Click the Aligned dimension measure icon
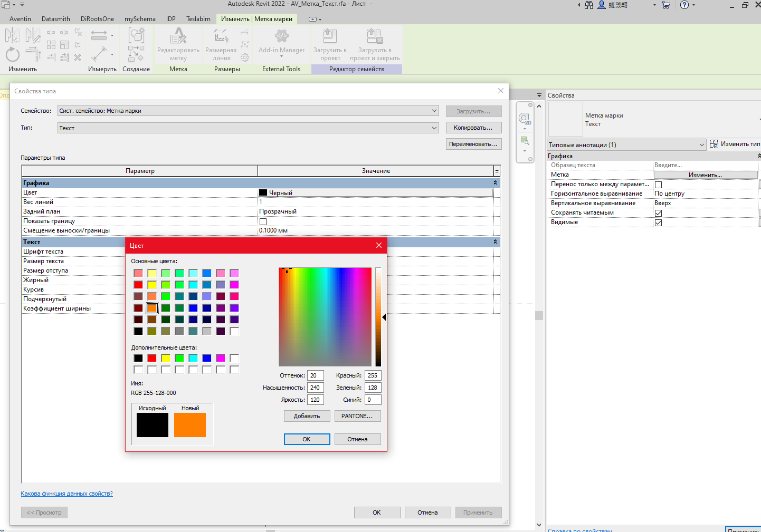The image size is (761, 532). [x=99, y=36]
